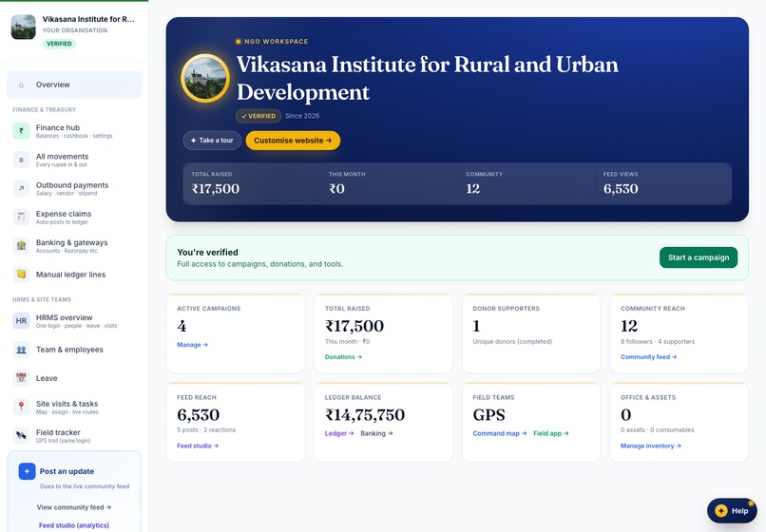Click the Donor Supporters count 1
Image resolution: width=766 pixels, height=532 pixels.
click(476, 326)
